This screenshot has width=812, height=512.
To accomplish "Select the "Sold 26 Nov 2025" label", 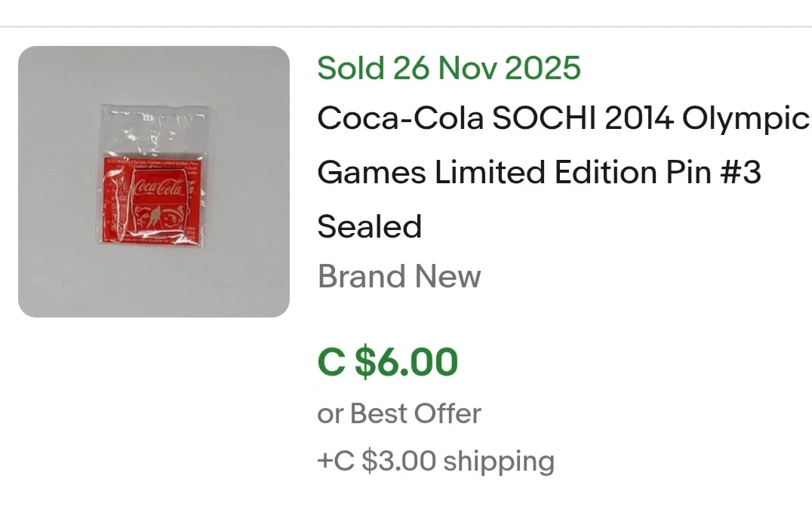I will click(x=449, y=68).
